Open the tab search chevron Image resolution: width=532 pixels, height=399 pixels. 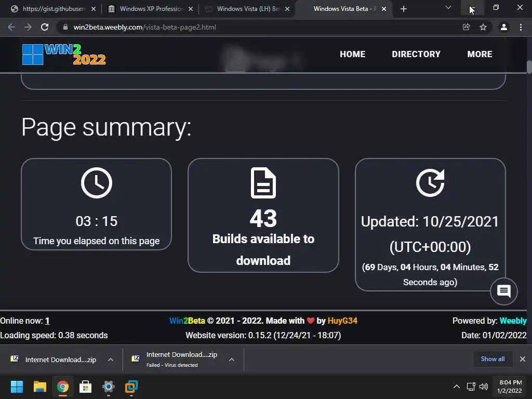click(448, 7)
